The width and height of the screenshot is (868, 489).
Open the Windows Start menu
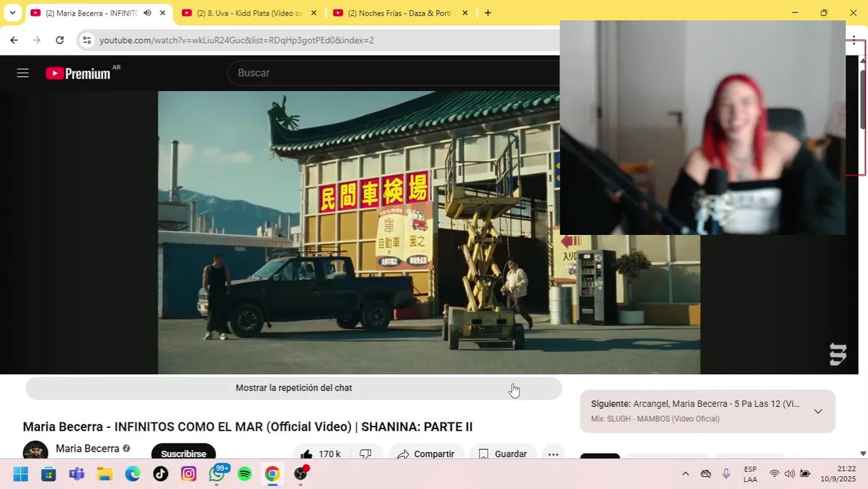[20, 474]
